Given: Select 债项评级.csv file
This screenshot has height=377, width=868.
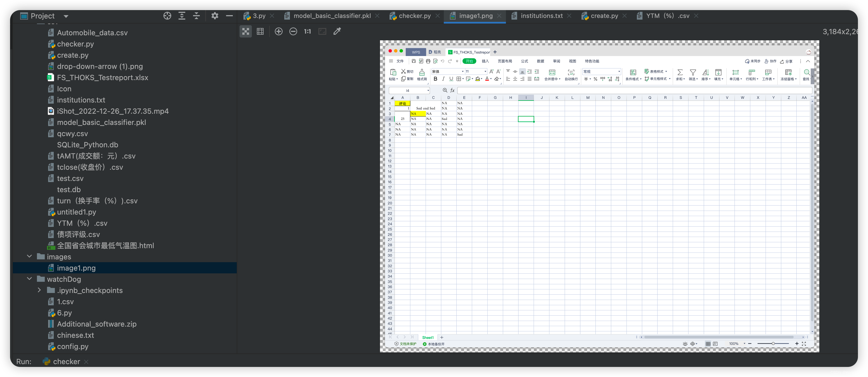Looking at the screenshot, I should [78, 234].
